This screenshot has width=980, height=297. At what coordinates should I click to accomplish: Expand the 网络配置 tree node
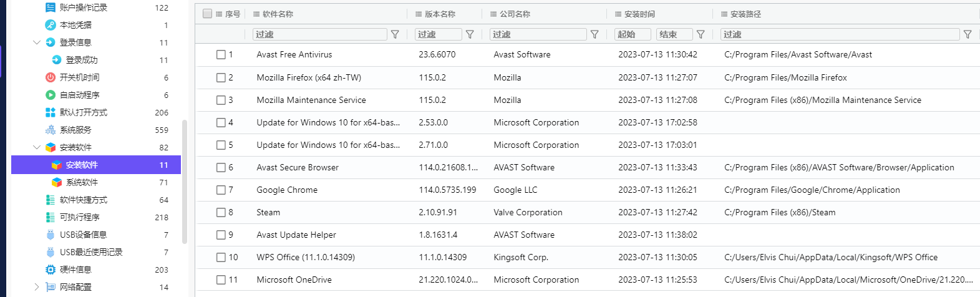click(37, 287)
